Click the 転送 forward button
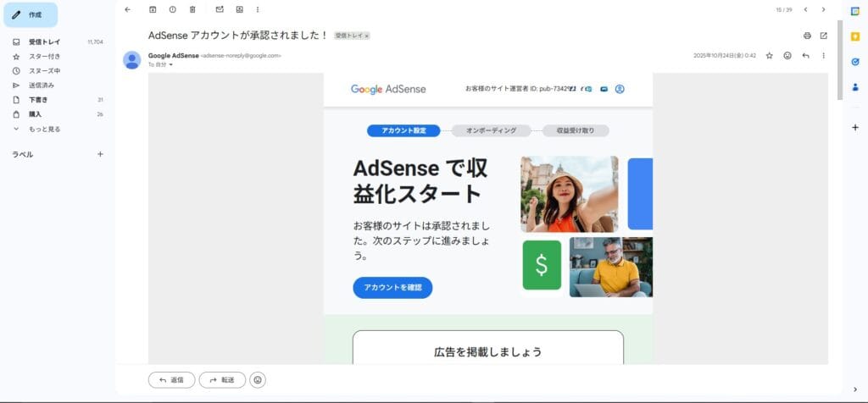The width and height of the screenshot is (868, 403). point(222,380)
